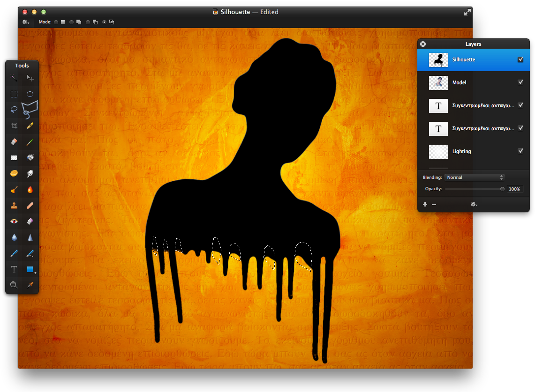Add a new layer with the plus button
535x392 pixels.
click(x=425, y=204)
